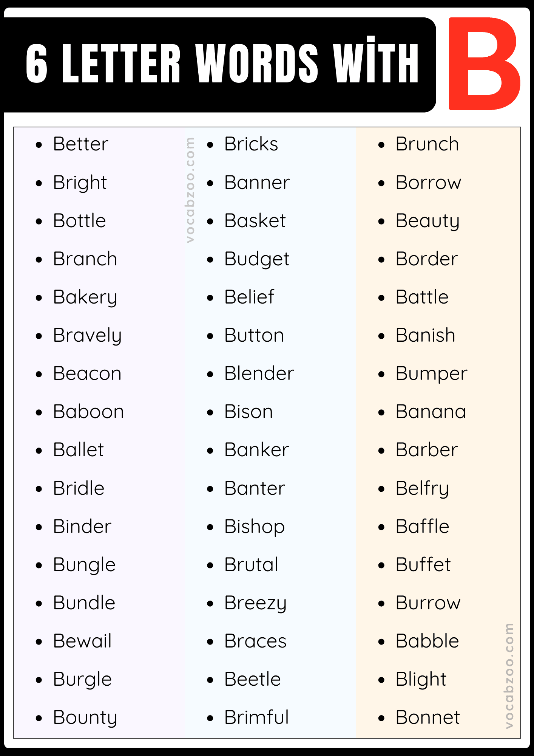Click the word "Belfry"
534x756 pixels.
point(422,488)
